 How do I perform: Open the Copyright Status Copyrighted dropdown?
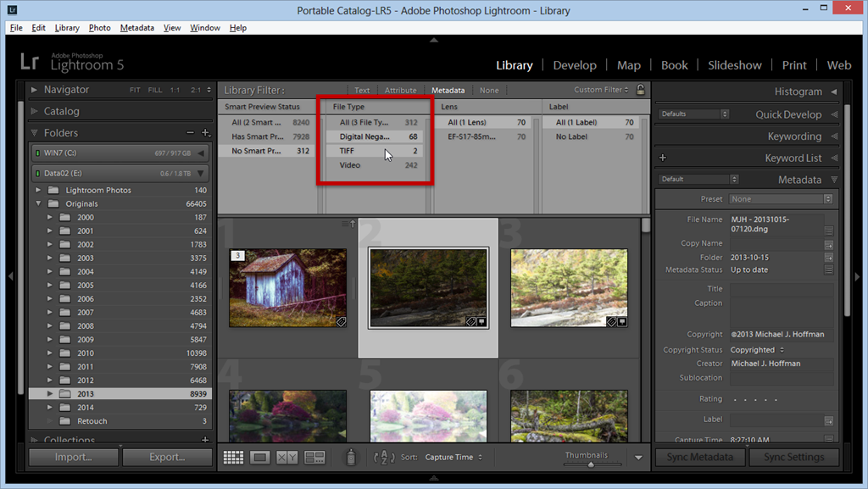coord(757,350)
